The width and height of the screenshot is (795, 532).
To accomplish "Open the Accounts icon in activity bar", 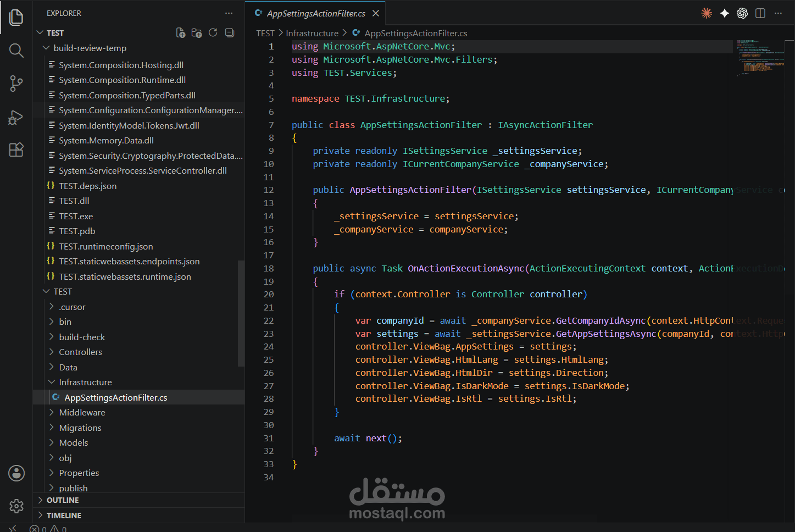I will [x=16, y=473].
